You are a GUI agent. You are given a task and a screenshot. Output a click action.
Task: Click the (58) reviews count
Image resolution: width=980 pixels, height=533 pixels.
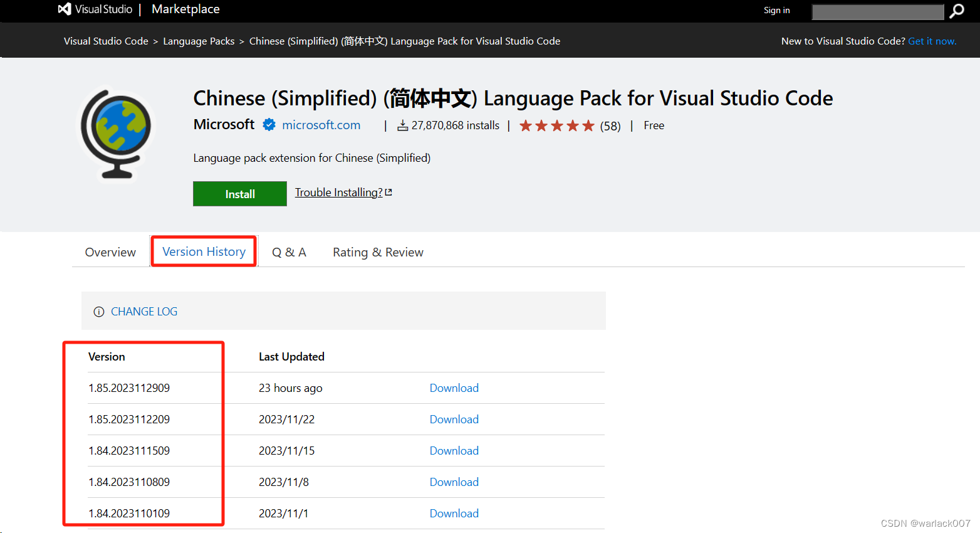point(610,126)
